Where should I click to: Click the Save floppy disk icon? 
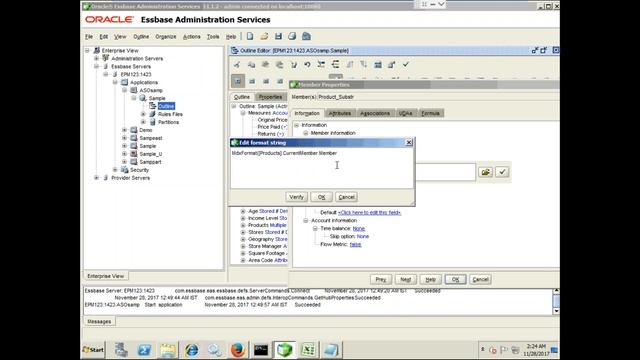coord(278,36)
